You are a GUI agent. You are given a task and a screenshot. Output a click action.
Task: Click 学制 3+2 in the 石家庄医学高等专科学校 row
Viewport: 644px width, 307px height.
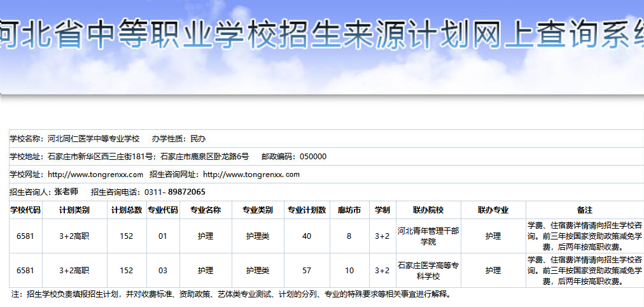[x=382, y=271]
